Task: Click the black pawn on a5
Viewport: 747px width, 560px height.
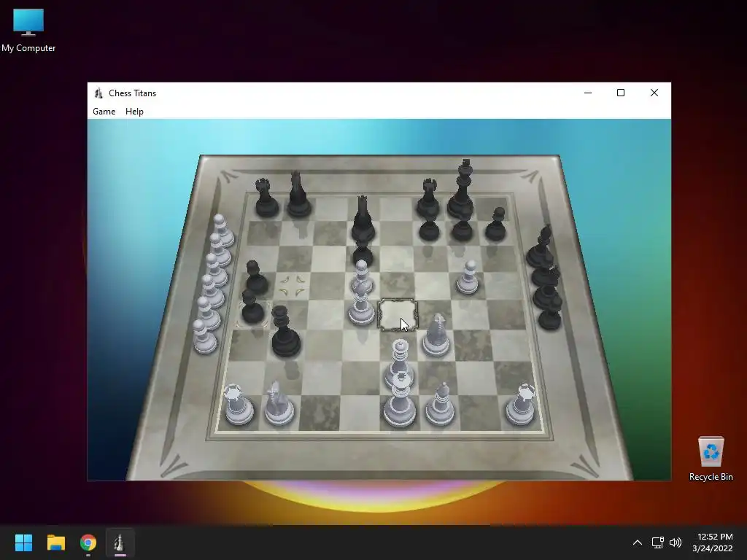Action: (x=256, y=277)
